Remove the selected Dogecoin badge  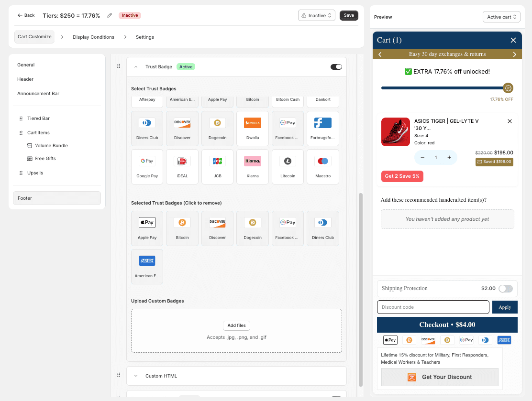click(253, 228)
